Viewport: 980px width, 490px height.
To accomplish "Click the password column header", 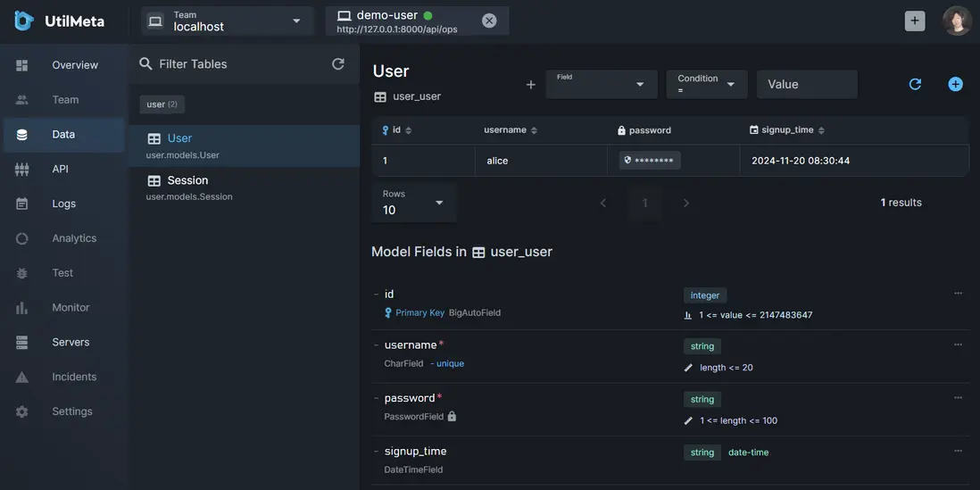I will (644, 130).
